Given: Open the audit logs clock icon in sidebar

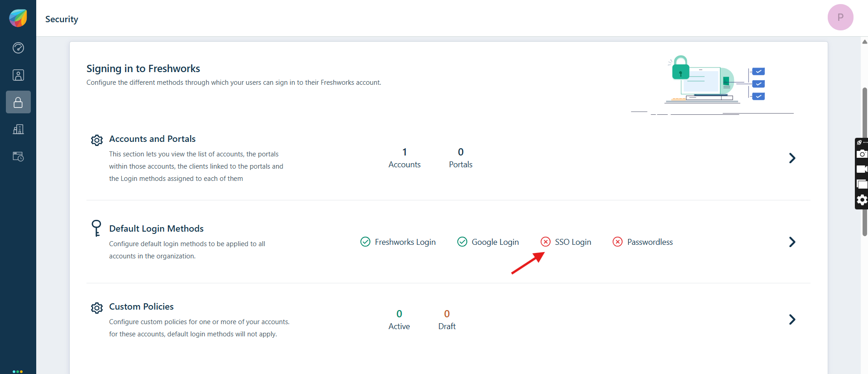Looking at the screenshot, I should [x=18, y=156].
